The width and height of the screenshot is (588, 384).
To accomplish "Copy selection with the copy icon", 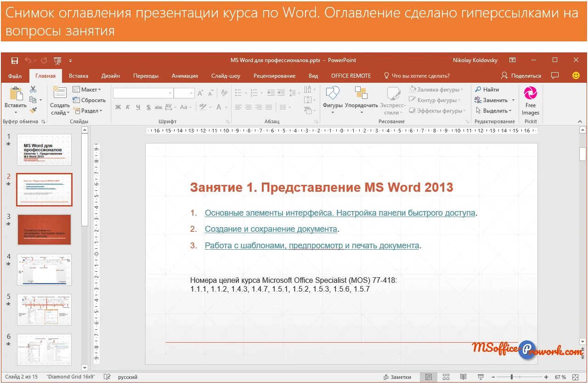I will pyautogui.click(x=33, y=100).
